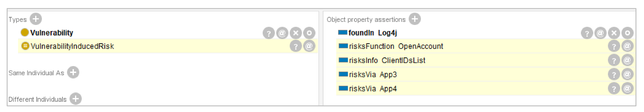Select the risksFunction OpenAccount assertion
Image resolution: width=644 pixels, height=112 pixels.
coord(396,46)
